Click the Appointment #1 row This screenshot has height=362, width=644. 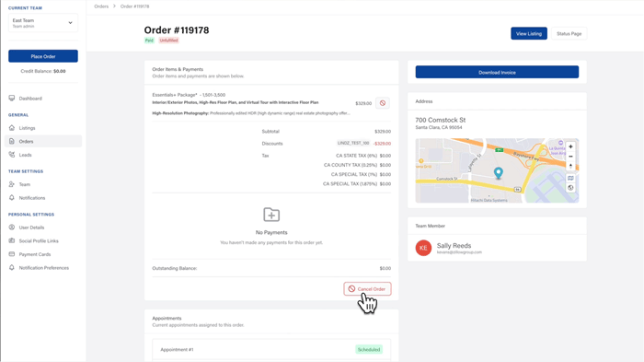click(271, 350)
